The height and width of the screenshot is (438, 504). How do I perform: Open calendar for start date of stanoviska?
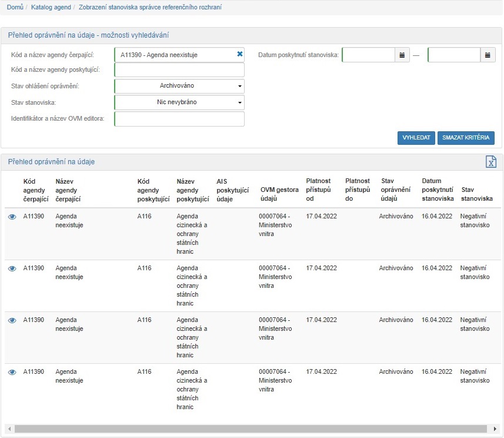coord(402,55)
